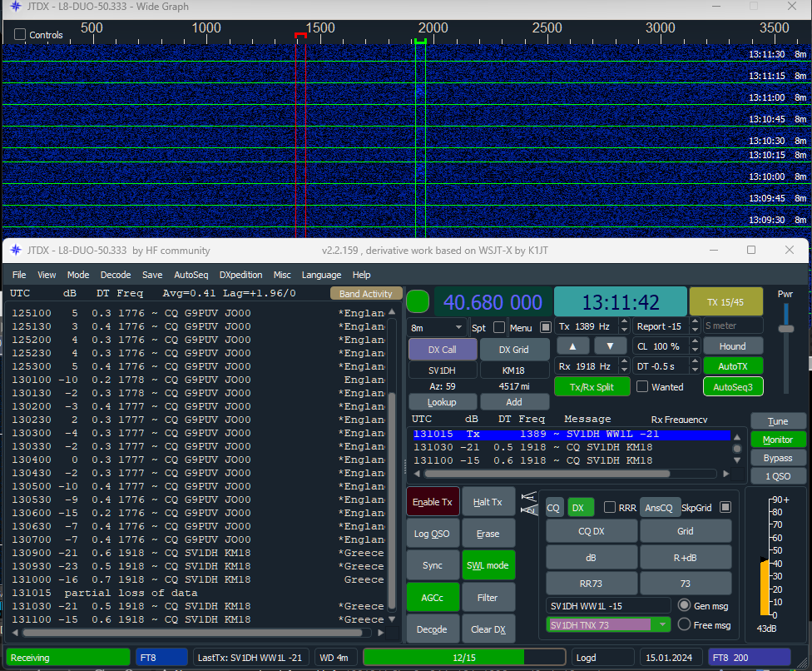Open the Language menu

click(x=322, y=275)
